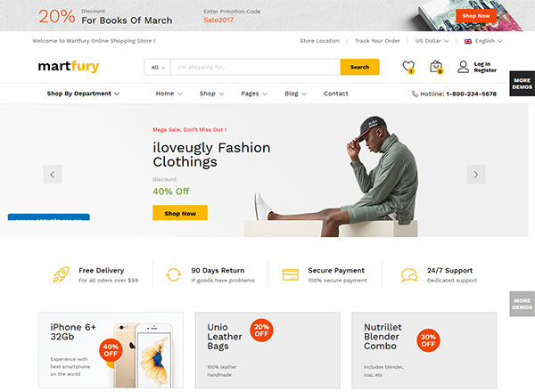The width and height of the screenshot is (535, 392).
Task: Select the Contact menu item
Action: pos(336,94)
